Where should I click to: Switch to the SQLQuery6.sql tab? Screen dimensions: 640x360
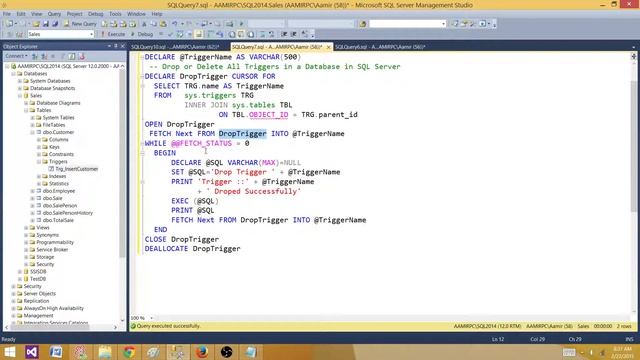[x=380, y=47]
